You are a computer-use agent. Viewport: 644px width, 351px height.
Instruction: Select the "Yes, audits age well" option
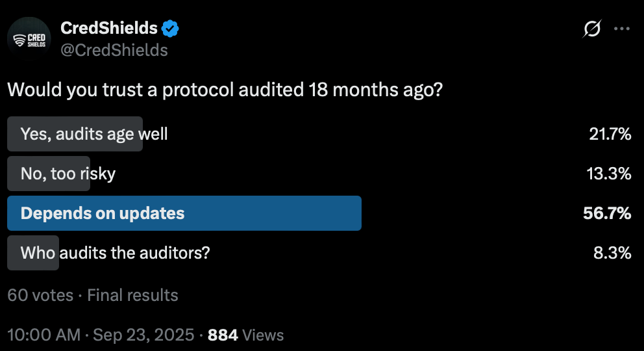pos(94,134)
